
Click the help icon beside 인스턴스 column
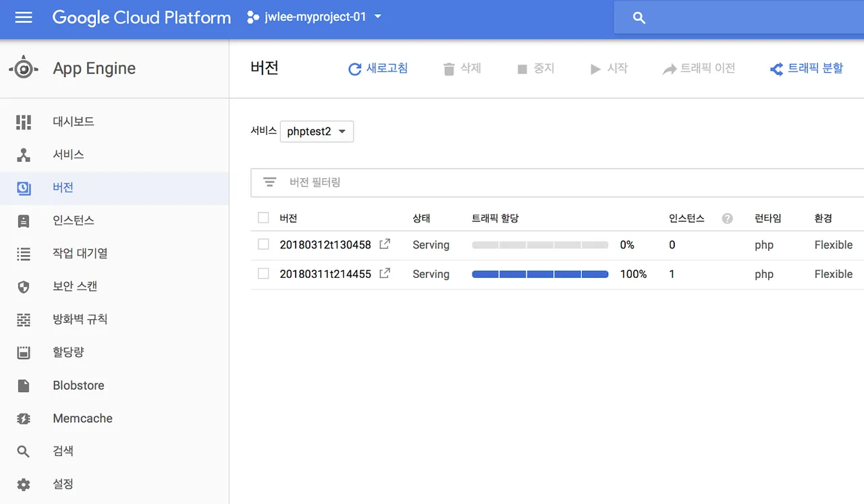coord(727,218)
